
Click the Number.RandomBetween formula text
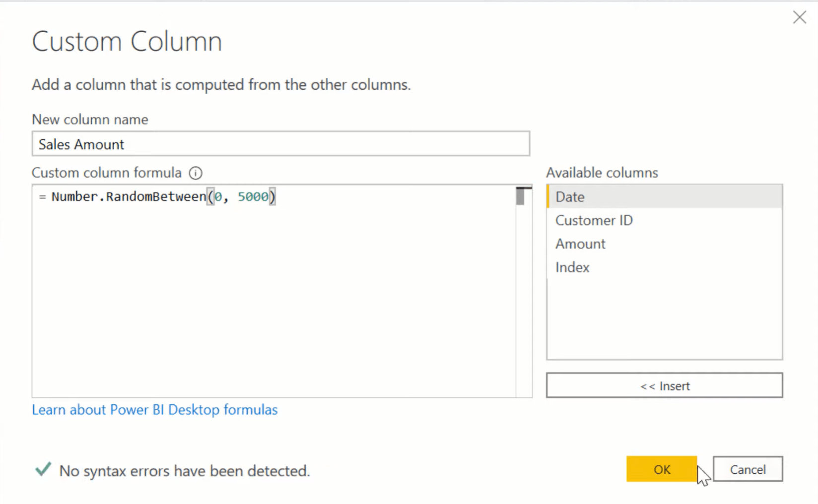tap(129, 196)
